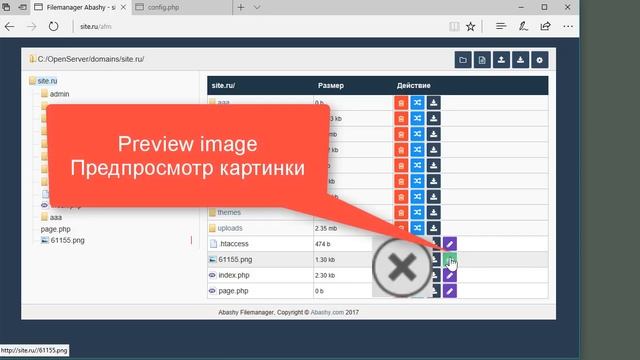Open the themes folder in file list
This screenshot has width=640, height=360.
(x=229, y=212)
